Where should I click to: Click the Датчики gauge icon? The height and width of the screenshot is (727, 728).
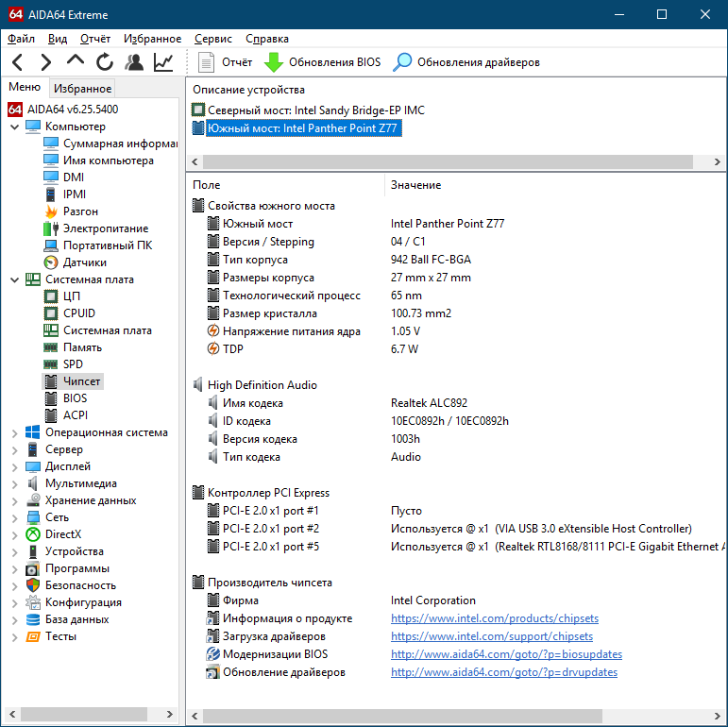(51, 262)
